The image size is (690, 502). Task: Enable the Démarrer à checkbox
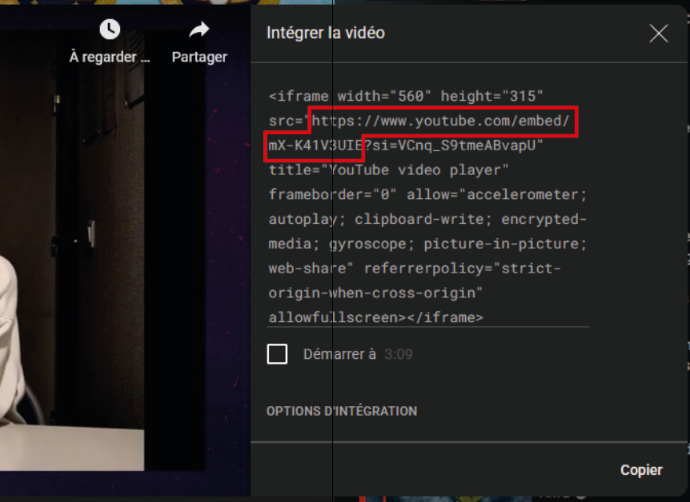click(277, 354)
